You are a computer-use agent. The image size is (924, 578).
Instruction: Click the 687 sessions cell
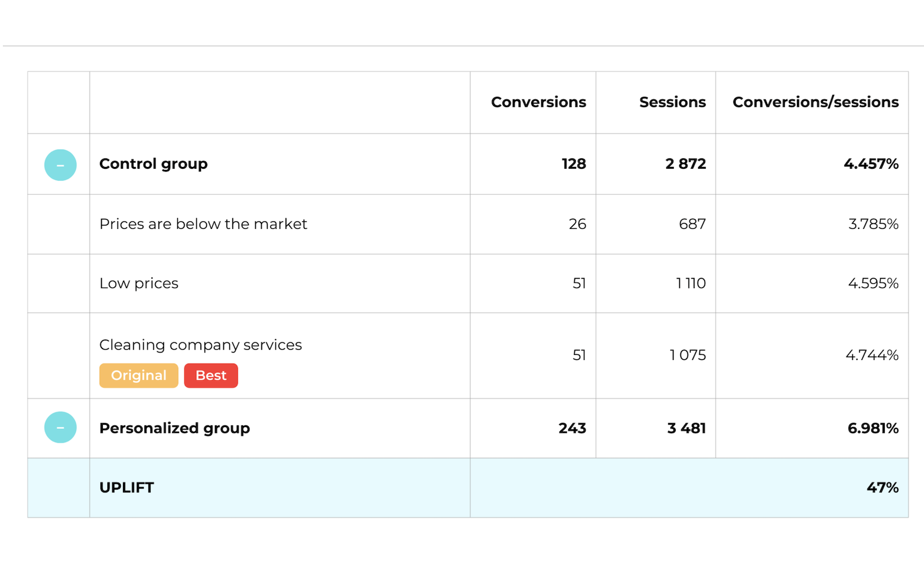pyautogui.click(x=692, y=224)
